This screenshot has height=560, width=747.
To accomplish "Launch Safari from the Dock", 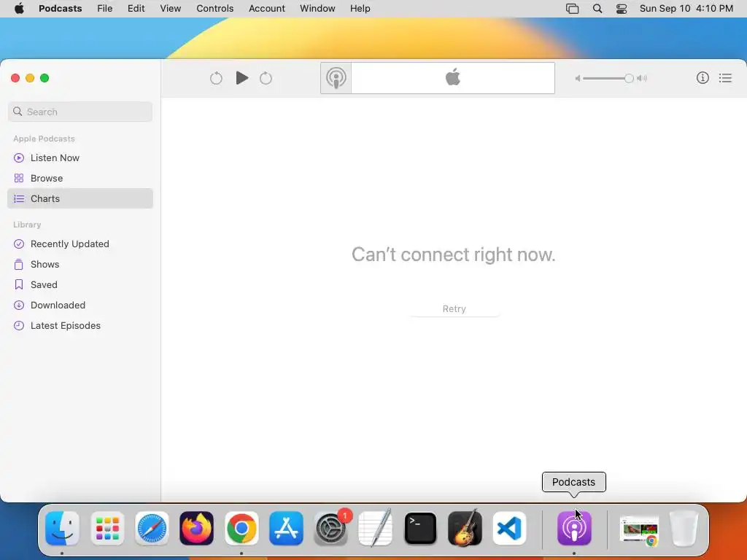I will (x=152, y=528).
